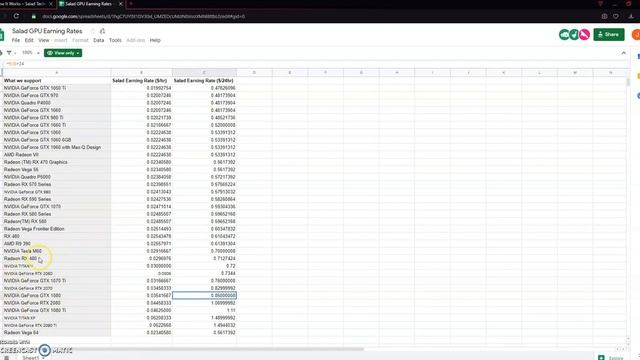Select the 'NVIDIA Tesla M60' cell
Image resolution: width=640 pixels, height=360 pixels.
tap(57, 251)
